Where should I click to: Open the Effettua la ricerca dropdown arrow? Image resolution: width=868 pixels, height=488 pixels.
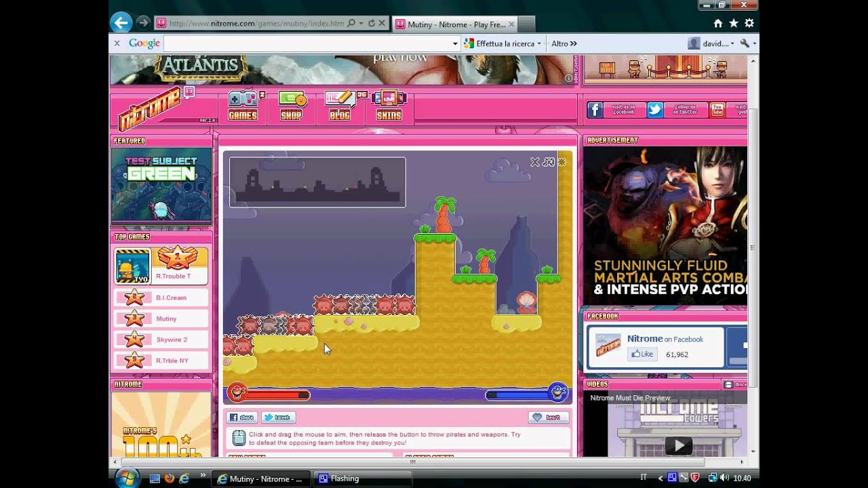539,43
